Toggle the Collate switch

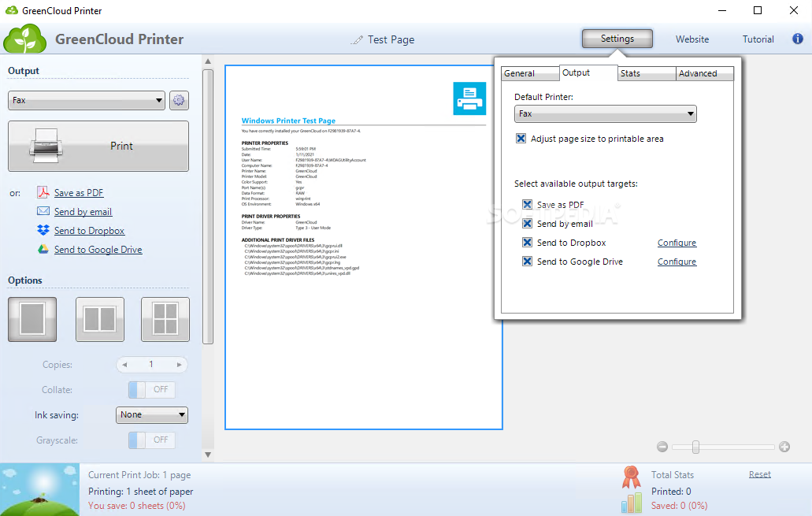pos(152,390)
